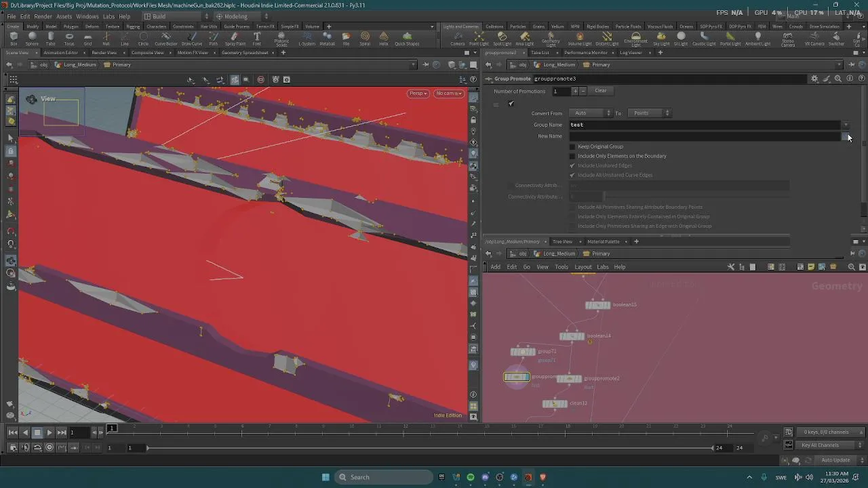The width and height of the screenshot is (868, 488).
Task: Click the New Name input field
Action: point(705,136)
